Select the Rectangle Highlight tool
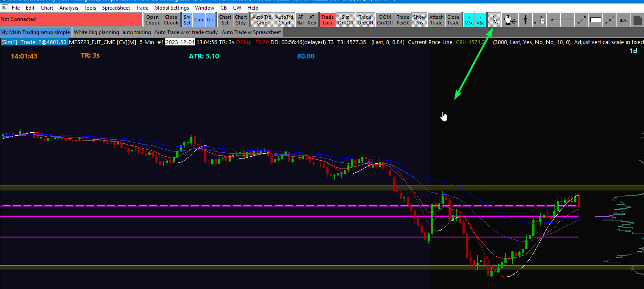The height and width of the screenshot is (289, 644). (x=596, y=20)
